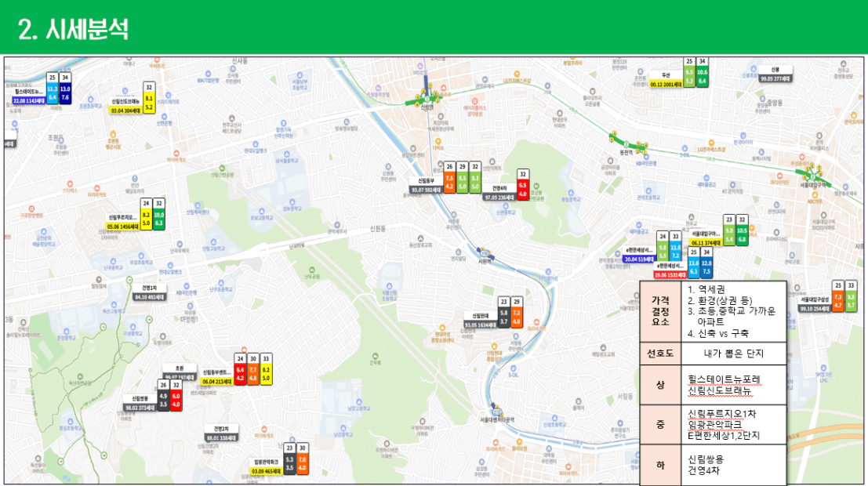Click the 20.04 519세대 blue label
The width and height of the screenshot is (868, 486).
pos(638,259)
